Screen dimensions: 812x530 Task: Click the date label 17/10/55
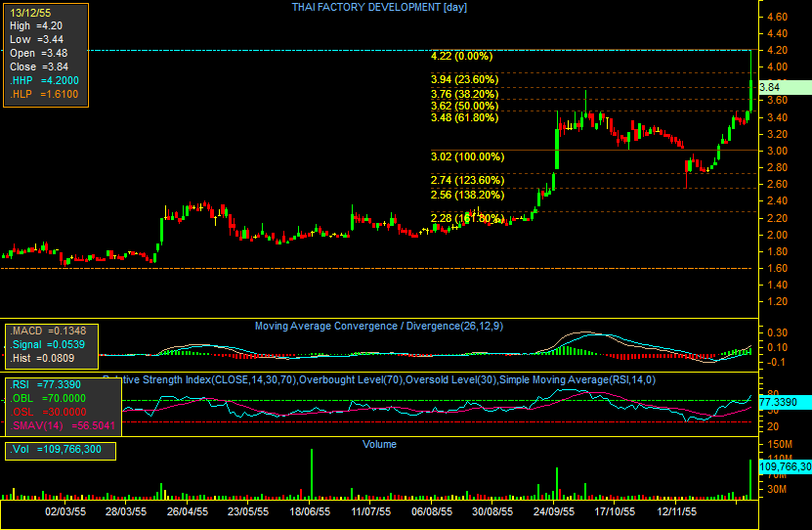[x=615, y=511]
